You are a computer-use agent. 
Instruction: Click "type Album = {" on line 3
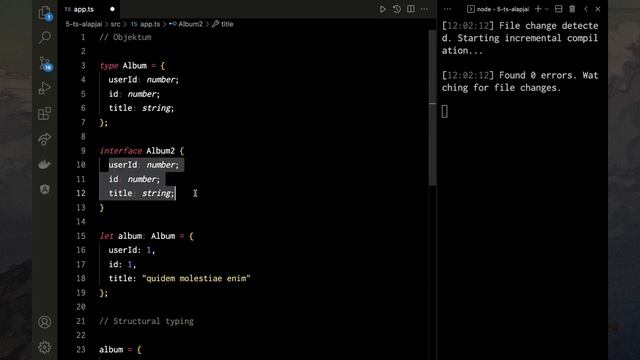pyautogui.click(x=132, y=65)
